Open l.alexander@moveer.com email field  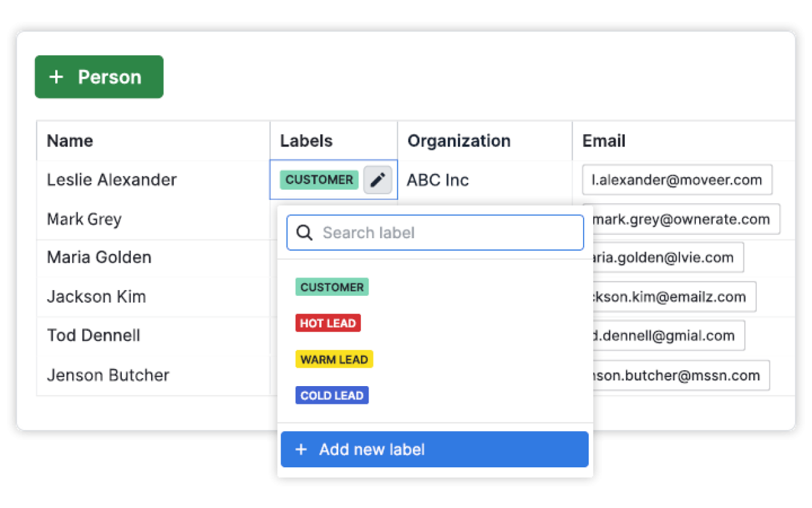pos(677,180)
